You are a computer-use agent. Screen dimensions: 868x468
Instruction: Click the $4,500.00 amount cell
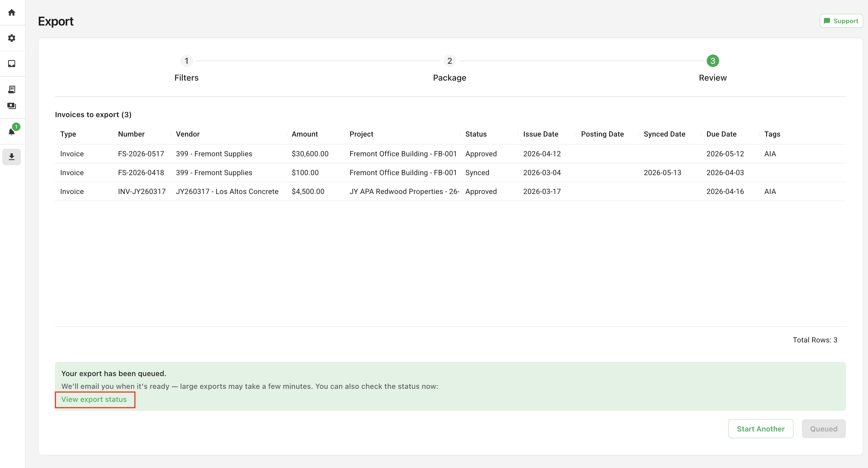(x=308, y=192)
